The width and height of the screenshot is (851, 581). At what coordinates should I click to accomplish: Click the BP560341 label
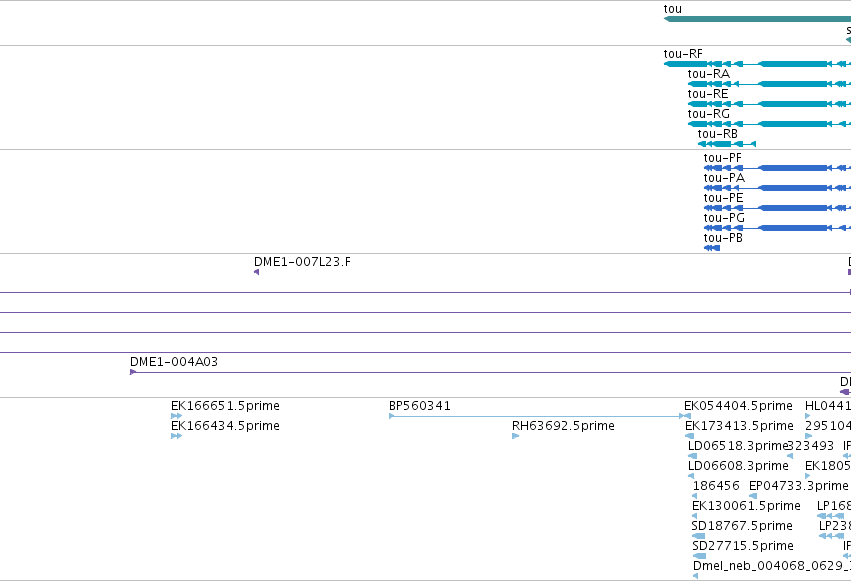click(420, 406)
